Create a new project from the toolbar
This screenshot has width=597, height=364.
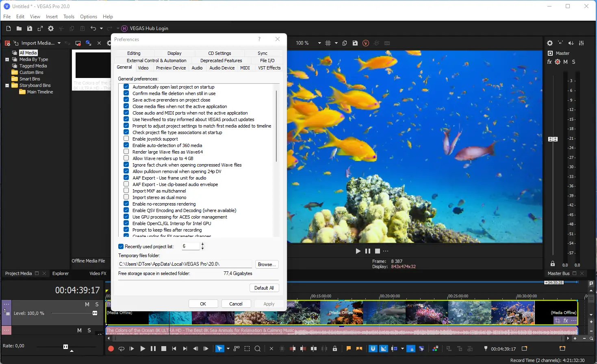point(9,28)
